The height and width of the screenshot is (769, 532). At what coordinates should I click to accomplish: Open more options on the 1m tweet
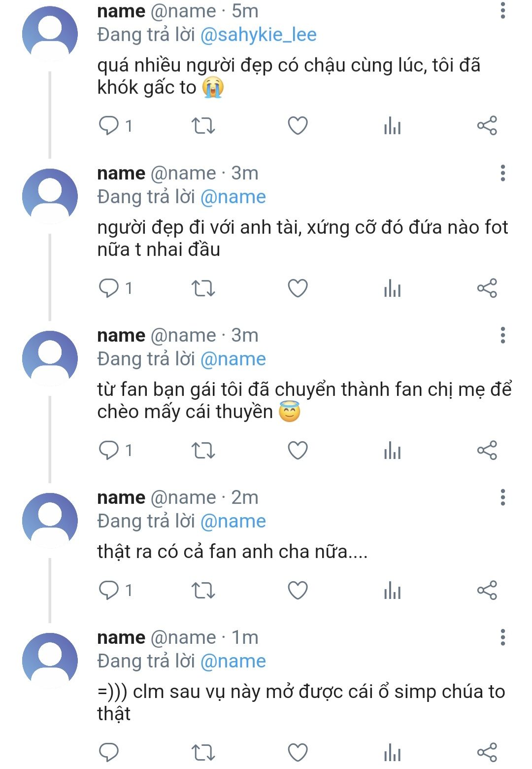click(x=502, y=637)
